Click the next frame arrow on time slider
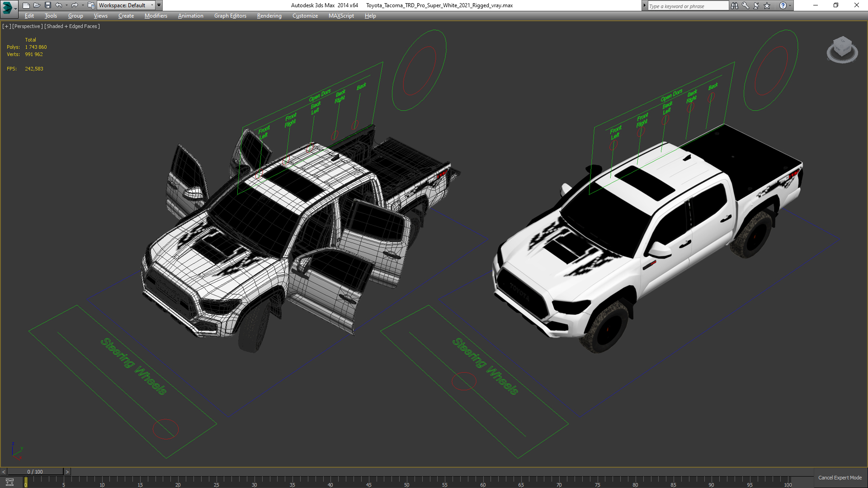Viewport: 868px width, 488px height. (x=67, y=472)
